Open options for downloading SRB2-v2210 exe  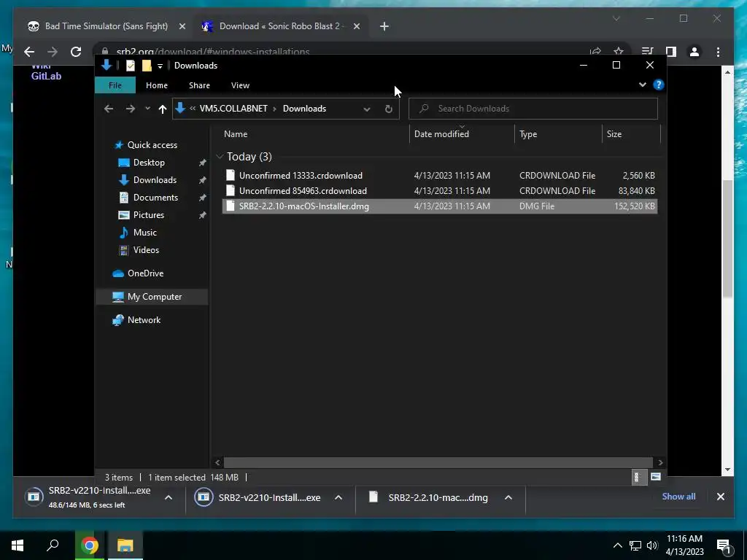[x=169, y=497]
